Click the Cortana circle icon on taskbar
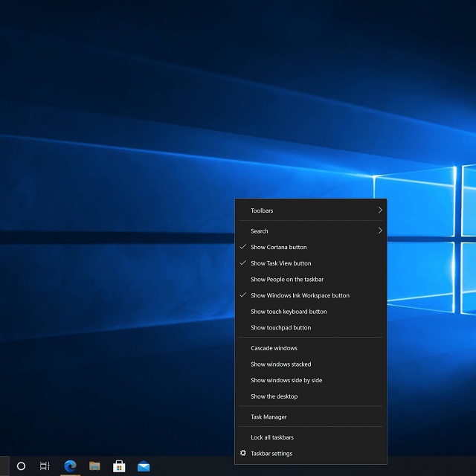This screenshot has width=476, height=476. point(21,466)
